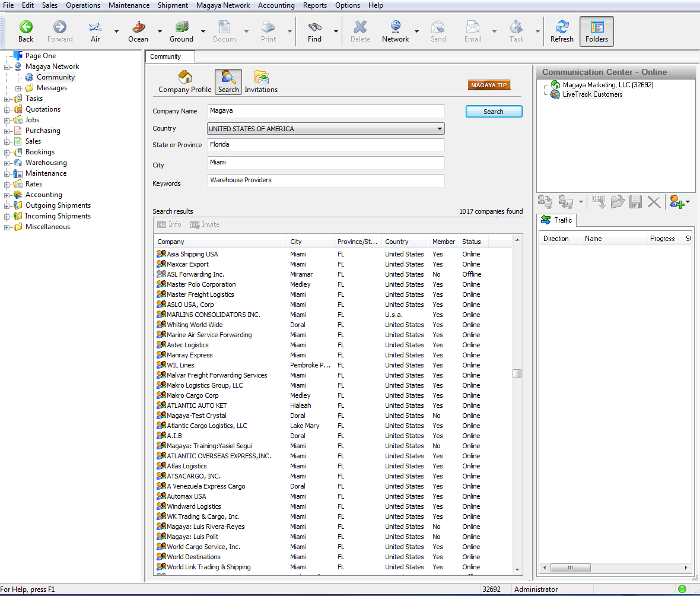The height and width of the screenshot is (596, 700).
Task: Click the Info button above results
Action: pos(170,224)
